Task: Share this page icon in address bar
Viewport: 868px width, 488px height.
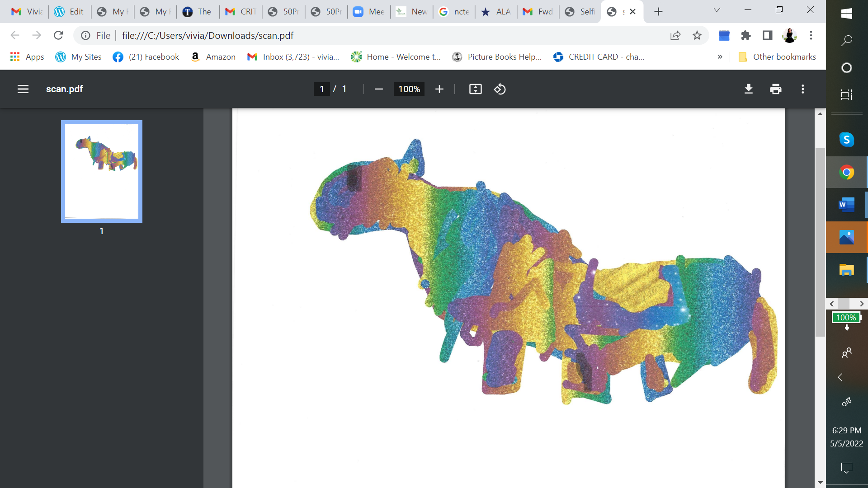Action: [x=675, y=35]
